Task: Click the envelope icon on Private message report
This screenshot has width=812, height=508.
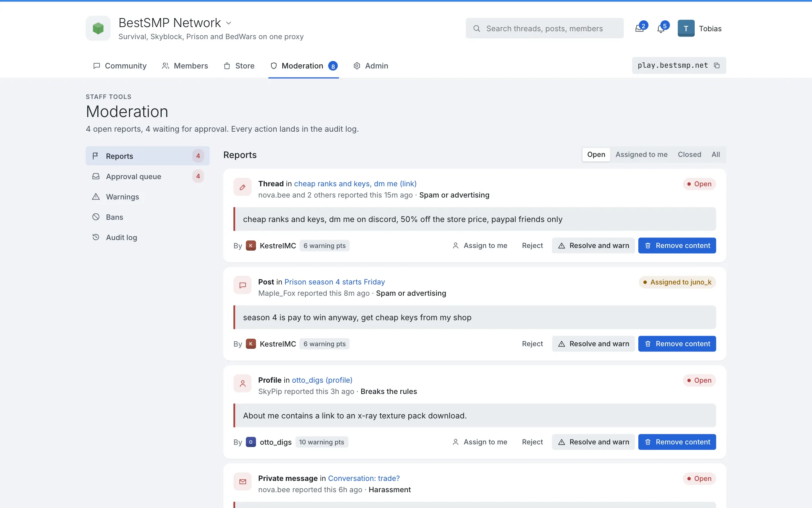Action: (242, 482)
